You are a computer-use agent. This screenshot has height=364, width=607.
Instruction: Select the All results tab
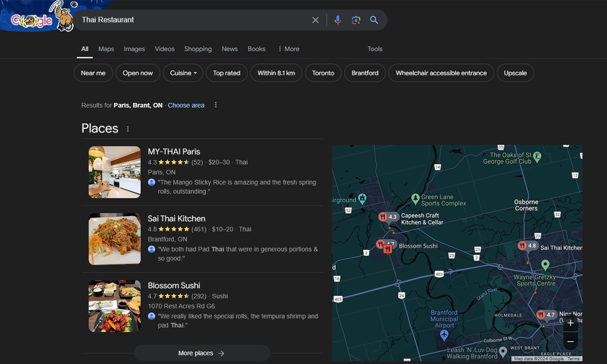(x=85, y=49)
